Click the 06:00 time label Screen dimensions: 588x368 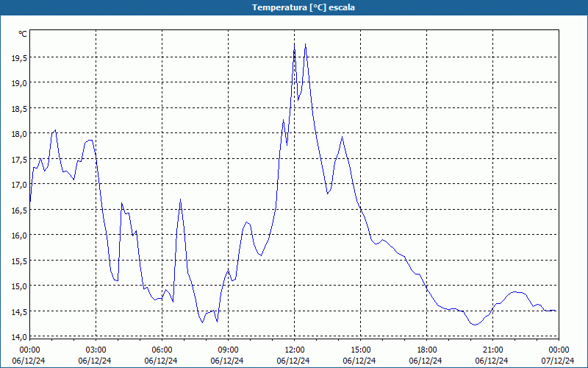click(x=162, y=350)
